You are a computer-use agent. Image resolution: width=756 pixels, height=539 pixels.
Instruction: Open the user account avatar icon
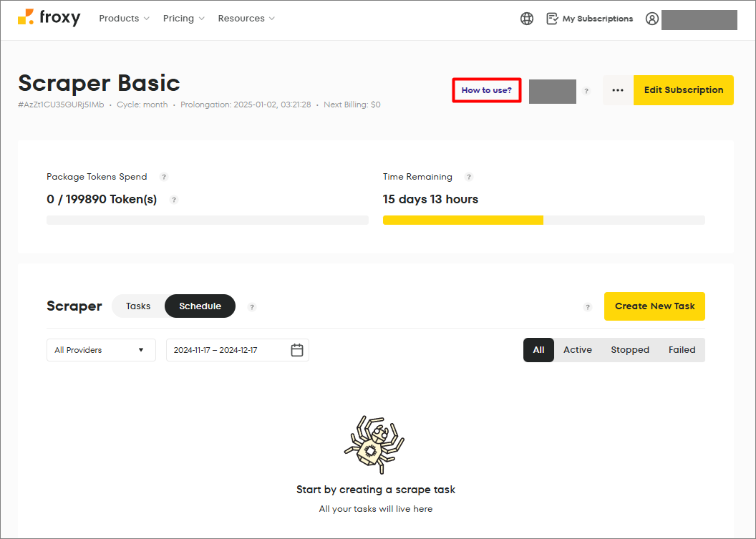tap(652, 19)
